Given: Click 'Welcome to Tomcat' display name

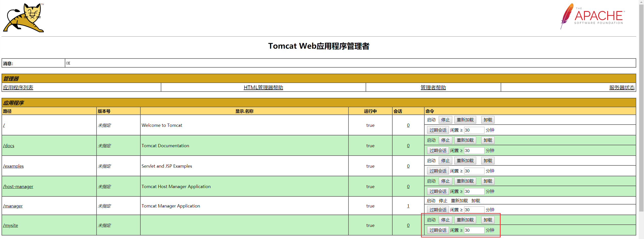Looking at the screenshot, I should pyautogui.click(x=162, y=125).
